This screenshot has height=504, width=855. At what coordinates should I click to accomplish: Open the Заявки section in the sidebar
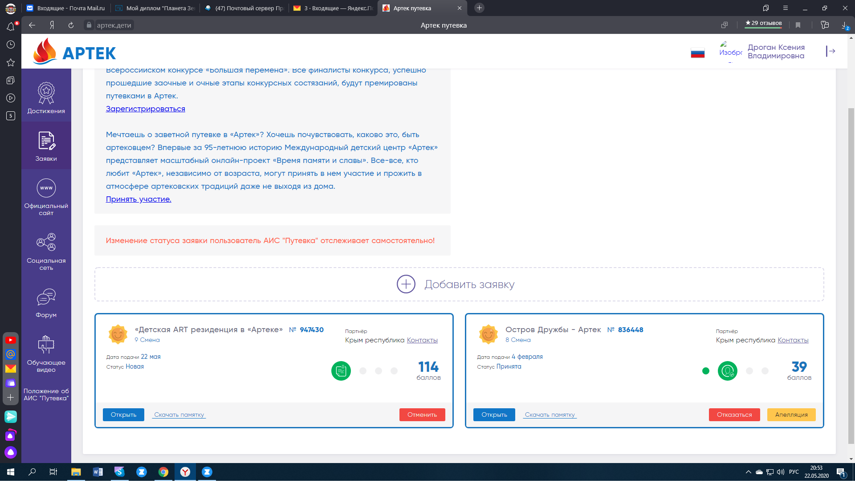coord(46,146)
